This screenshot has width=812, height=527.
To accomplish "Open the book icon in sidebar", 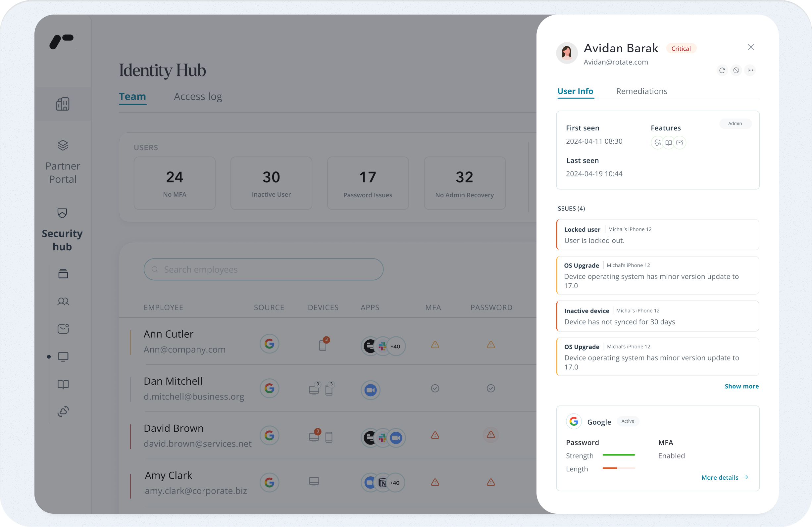I will tap(63, 384).
